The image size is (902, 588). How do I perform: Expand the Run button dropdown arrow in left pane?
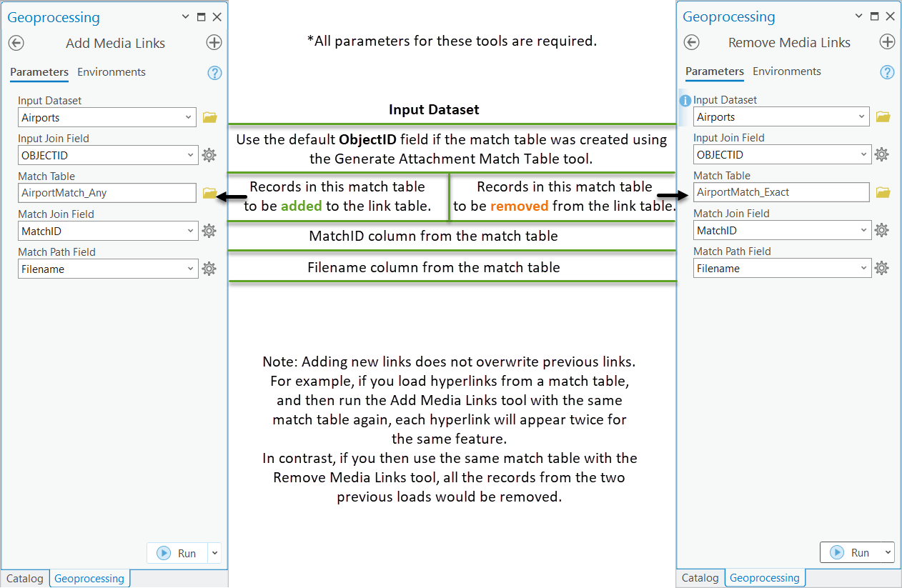point(214,552)
